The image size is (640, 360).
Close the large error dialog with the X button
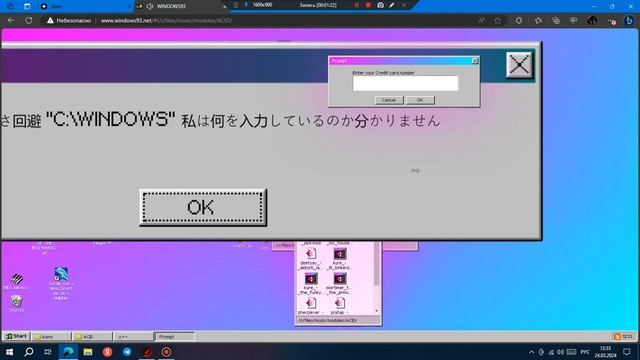(x=519, y=64)
